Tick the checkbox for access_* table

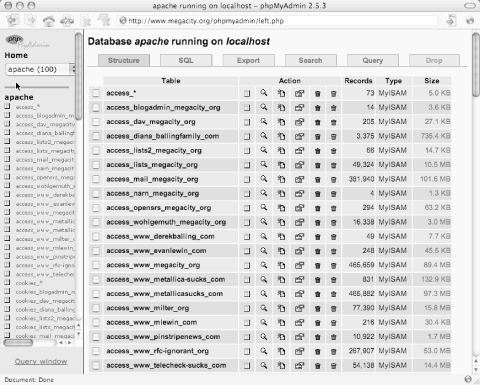96,93
